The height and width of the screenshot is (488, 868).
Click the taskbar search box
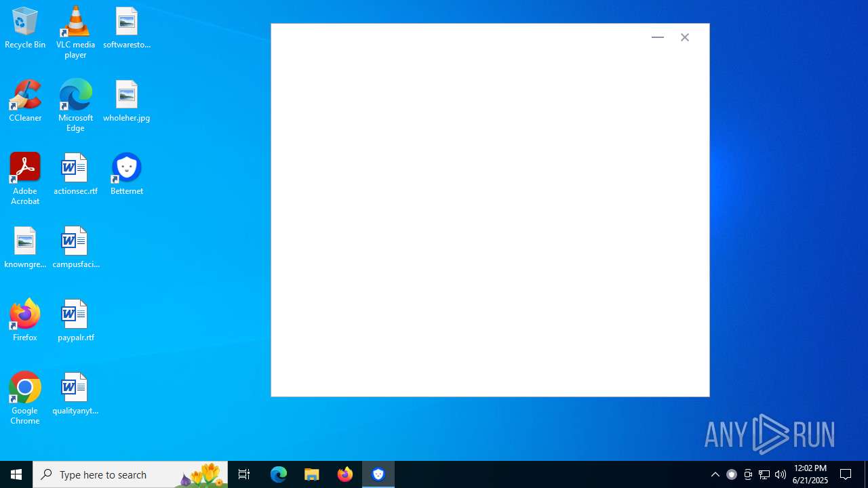pyautogui.click(x=130, y=474)
